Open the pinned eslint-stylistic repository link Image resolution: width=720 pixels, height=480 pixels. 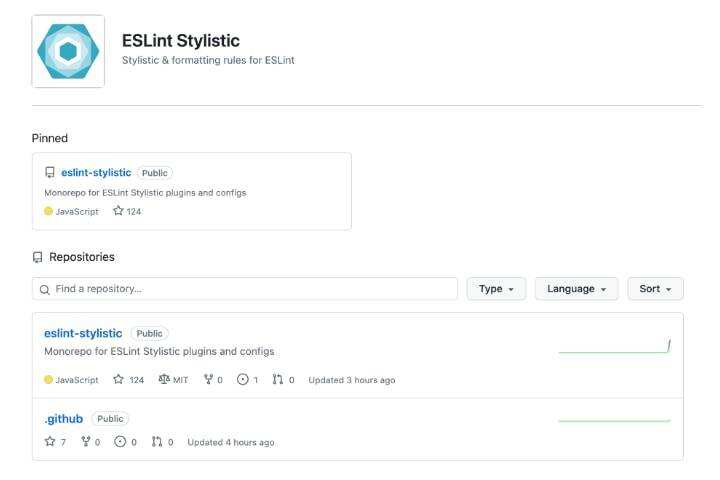96,173
